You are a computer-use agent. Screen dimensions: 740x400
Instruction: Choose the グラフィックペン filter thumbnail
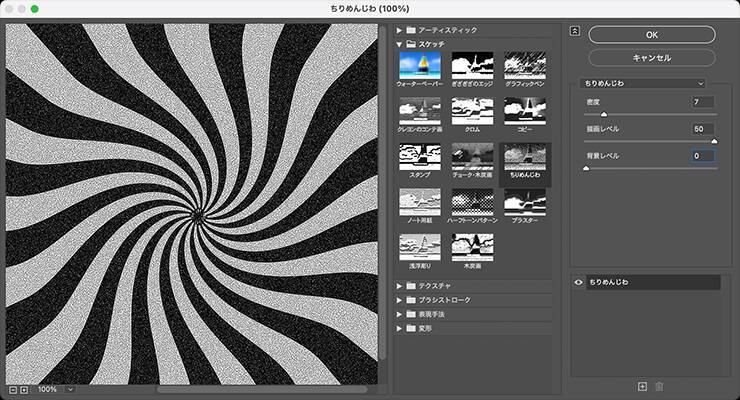click(524, 67)
